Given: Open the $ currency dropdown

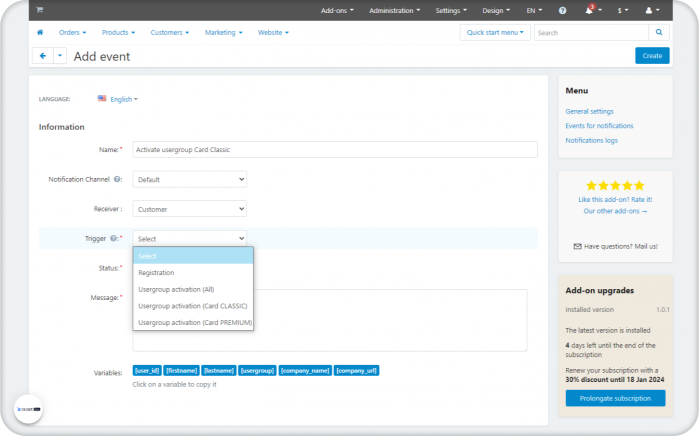Looking at the screenshot, I should click(x=622, y=10).
